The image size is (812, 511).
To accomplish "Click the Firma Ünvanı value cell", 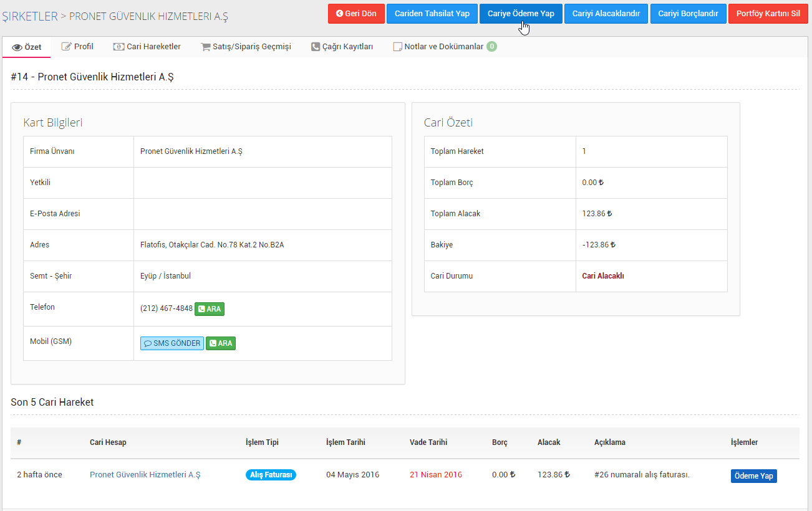I will pos(263,151).
